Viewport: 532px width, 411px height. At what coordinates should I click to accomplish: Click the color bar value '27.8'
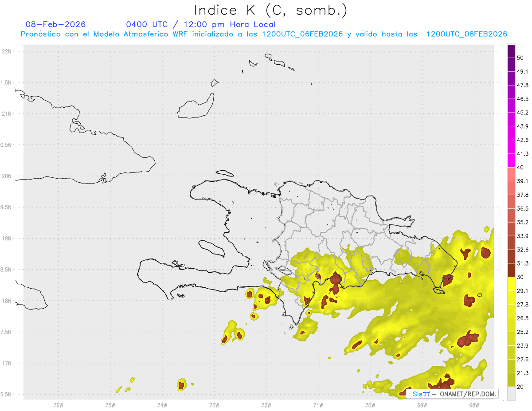click(x=523, y=304)
